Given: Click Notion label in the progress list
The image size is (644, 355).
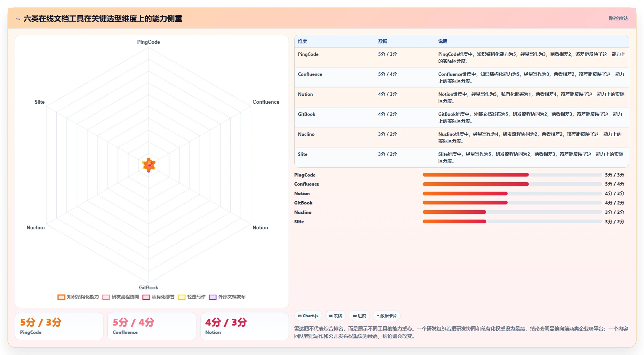Looking at the screenshot, I should [302, 194].
